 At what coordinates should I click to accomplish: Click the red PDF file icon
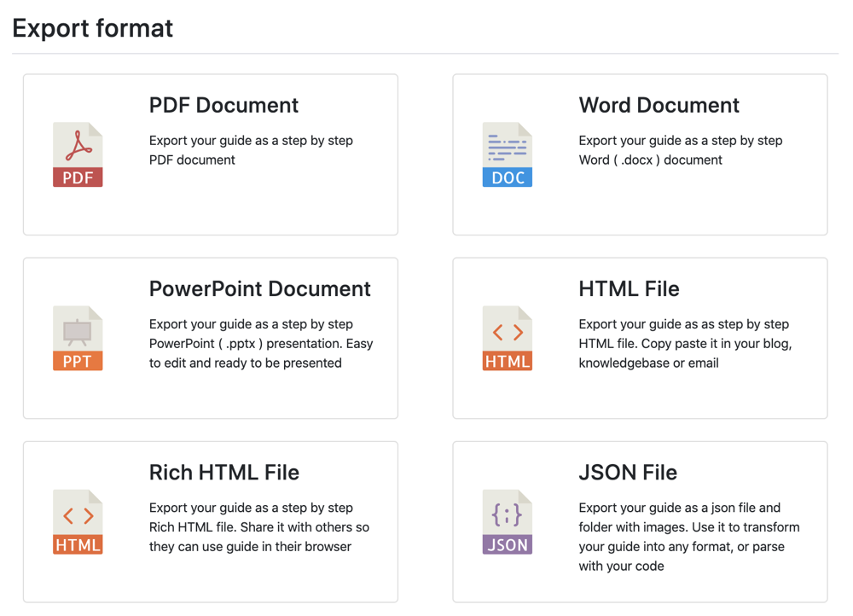(x=78, y=154)
